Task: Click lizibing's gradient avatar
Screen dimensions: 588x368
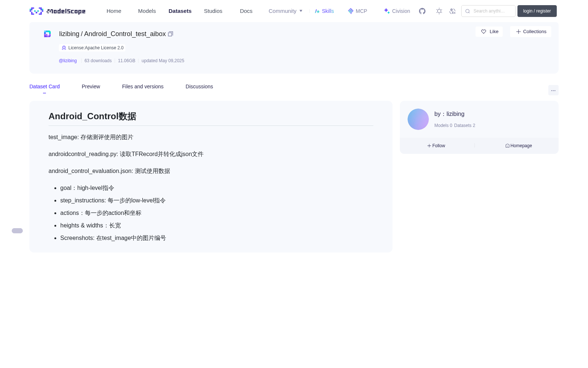Action: click(x=418, y=119)
